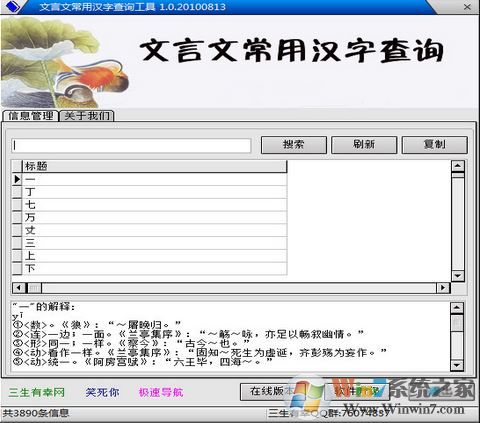Open the 关于我们 tab

pos(87,116)
